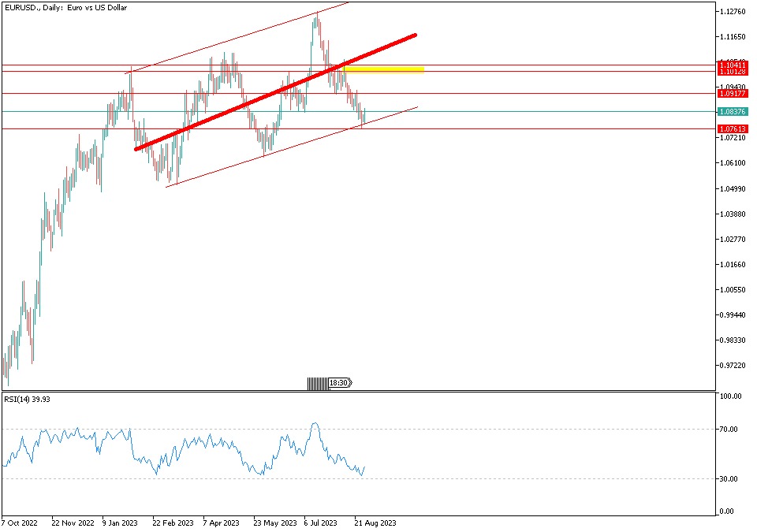The image size is (757, 532).
Task: Click the 1.07613 support price label
Action: point(732,128)
